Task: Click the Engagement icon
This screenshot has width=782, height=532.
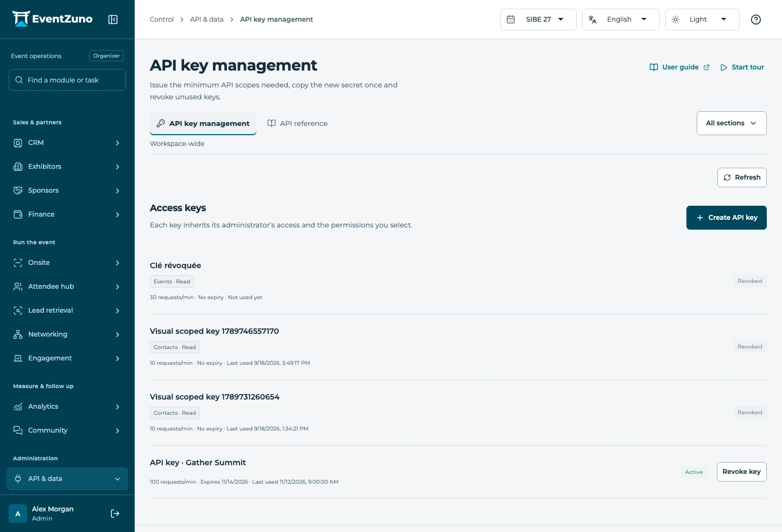Action: 18,358
